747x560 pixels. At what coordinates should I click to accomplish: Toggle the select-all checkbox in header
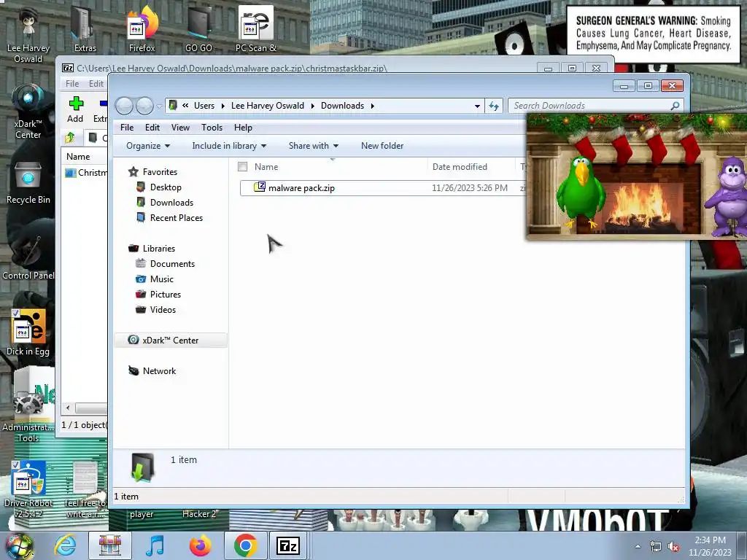(x=242, y=167)
